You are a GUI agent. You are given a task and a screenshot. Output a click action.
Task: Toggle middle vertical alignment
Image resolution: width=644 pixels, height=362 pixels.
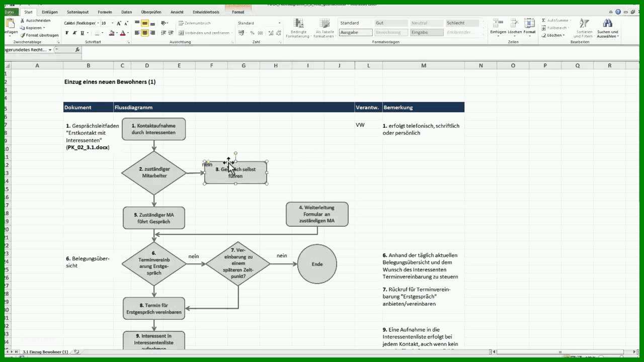point(145,23)
